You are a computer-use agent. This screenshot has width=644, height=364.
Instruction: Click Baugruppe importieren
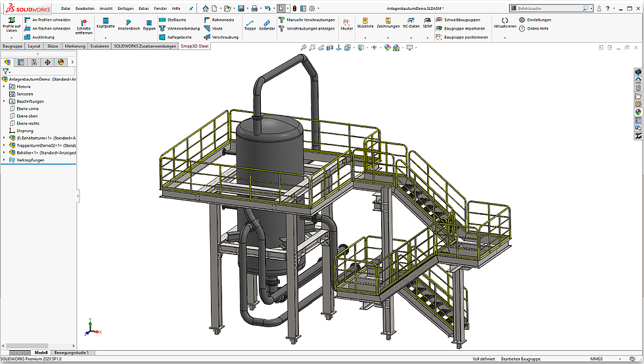tap(465, 29)
